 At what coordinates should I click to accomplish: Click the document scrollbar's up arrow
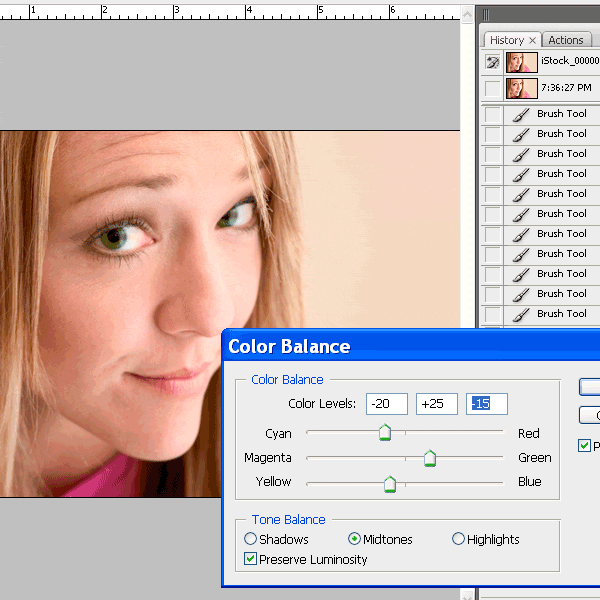click(x=467, y=15)
